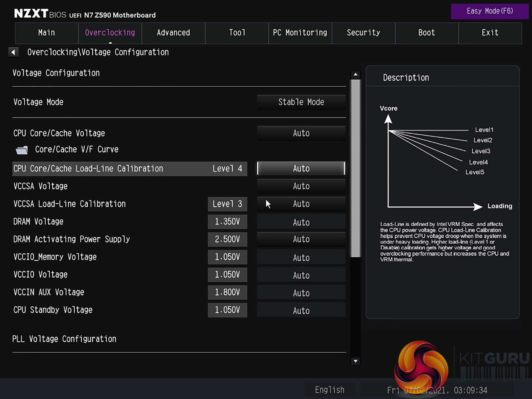Click the scroll down arrow
Image resolution: width=532 pixels, height=399 pixels.
pyautogui.click(x=355, y=361)
